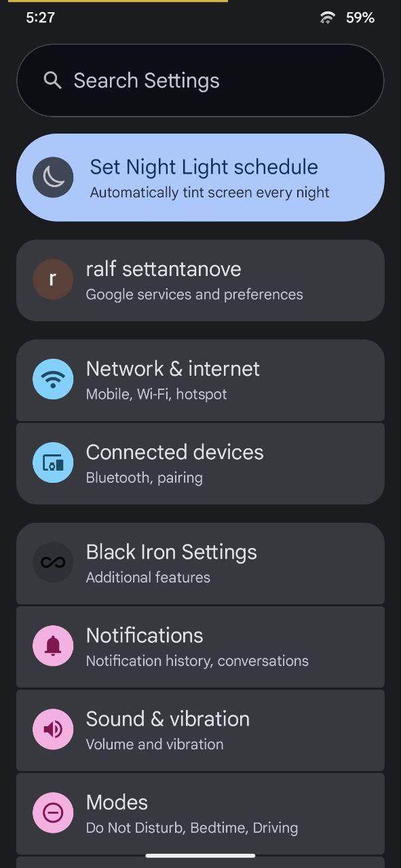401x868 pixels.
Task: Open ralf settantanove Google services
Action: click(x=200, y=280)
